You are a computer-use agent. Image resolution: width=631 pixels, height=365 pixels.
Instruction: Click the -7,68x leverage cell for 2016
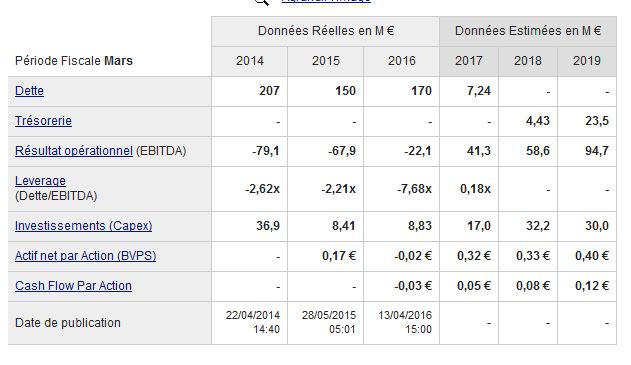tap(414, 189)
